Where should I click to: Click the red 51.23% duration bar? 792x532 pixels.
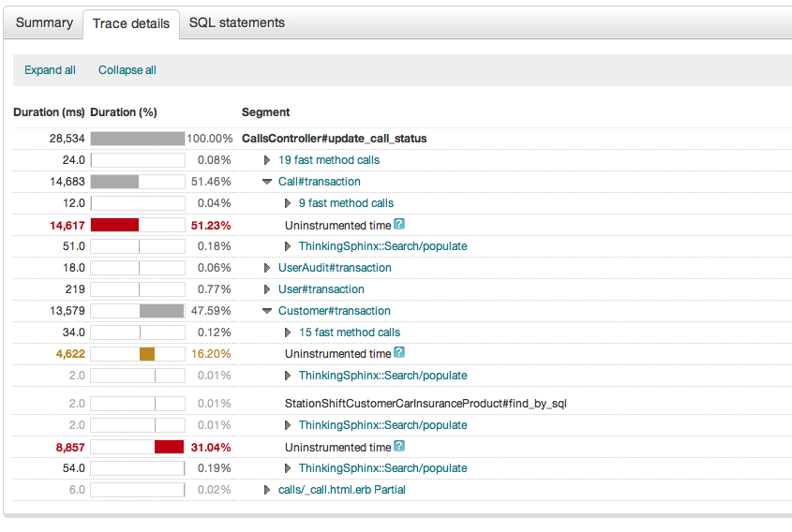tap(114, 225)
